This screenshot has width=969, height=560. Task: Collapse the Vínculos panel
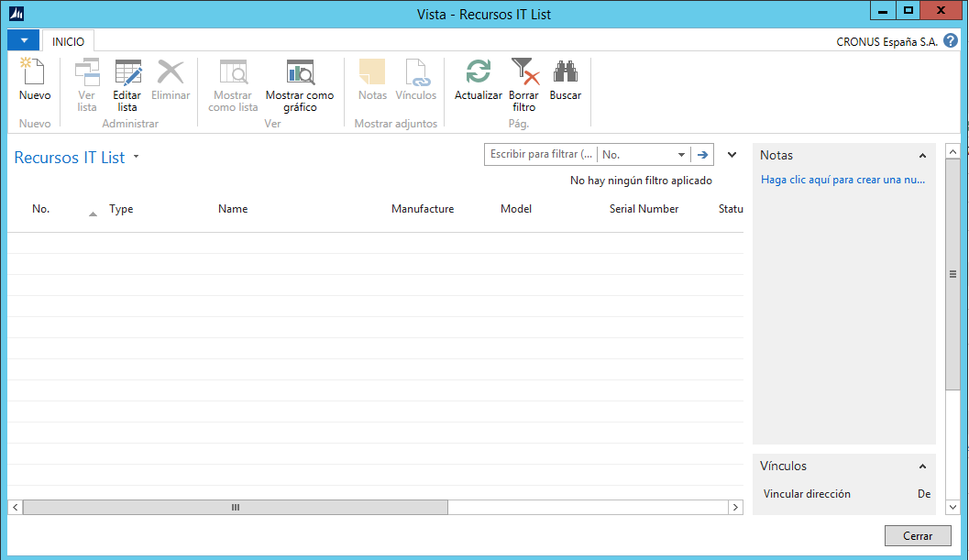click(922, 467)
